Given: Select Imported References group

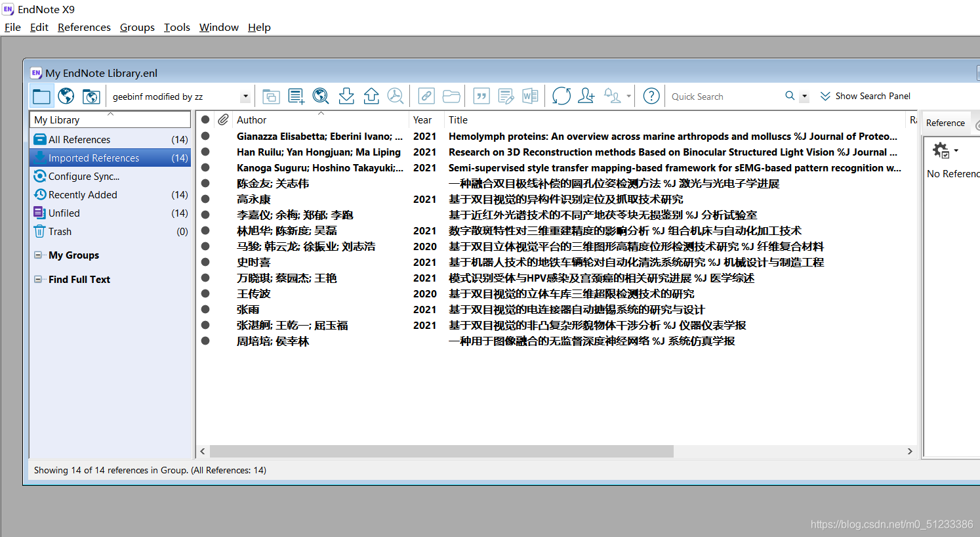Looking at the screenshot, I should click(x=110, y=158).
